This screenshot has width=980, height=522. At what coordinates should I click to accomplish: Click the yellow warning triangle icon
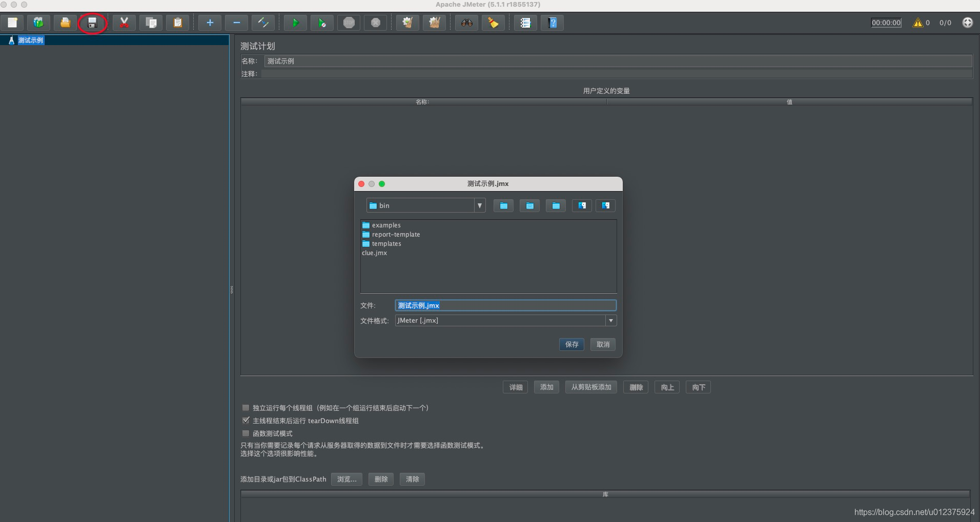click(918, 23)
